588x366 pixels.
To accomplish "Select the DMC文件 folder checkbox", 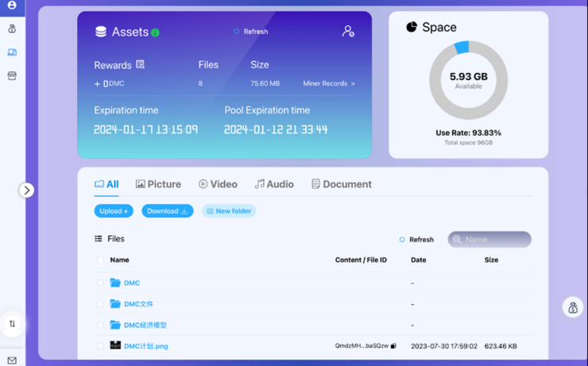I will (x=100, y=304).
